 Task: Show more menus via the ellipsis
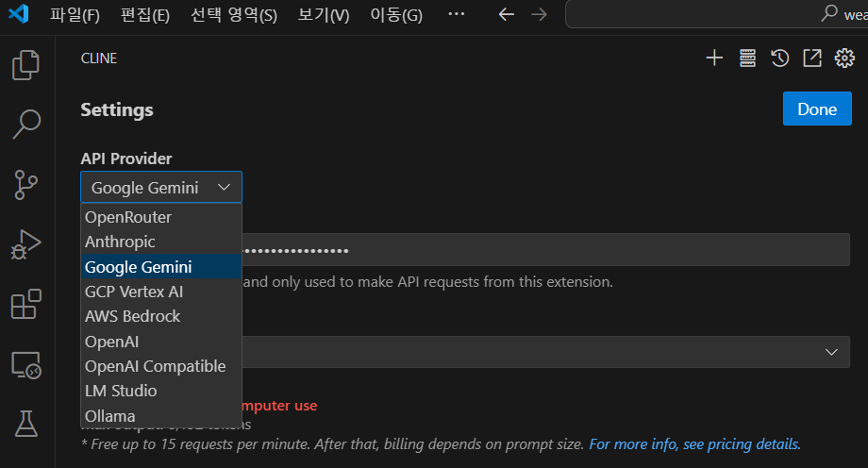[456, 14]
